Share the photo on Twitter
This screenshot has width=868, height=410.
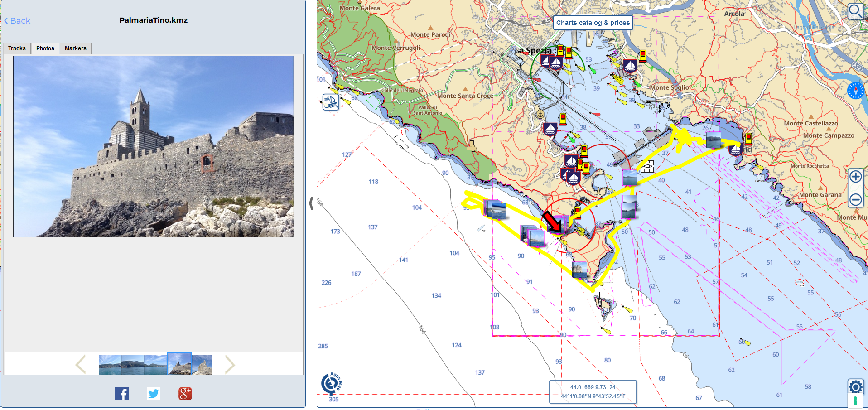pos(154,394)
